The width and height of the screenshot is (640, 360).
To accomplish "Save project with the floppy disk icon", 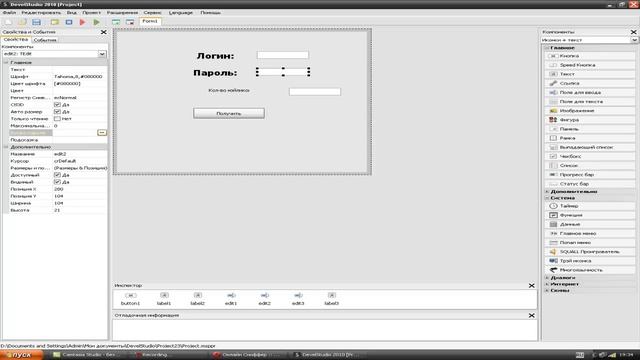I will click(36, 22).
